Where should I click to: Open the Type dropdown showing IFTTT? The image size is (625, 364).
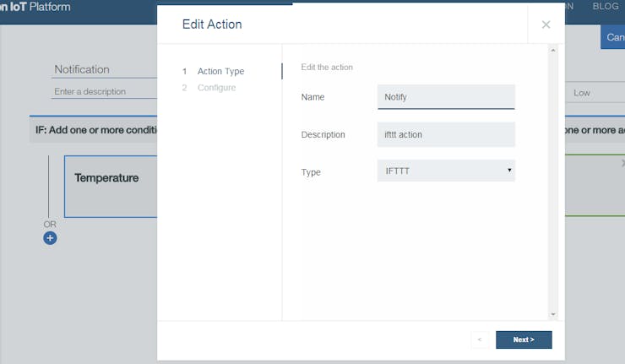[446, 171]
